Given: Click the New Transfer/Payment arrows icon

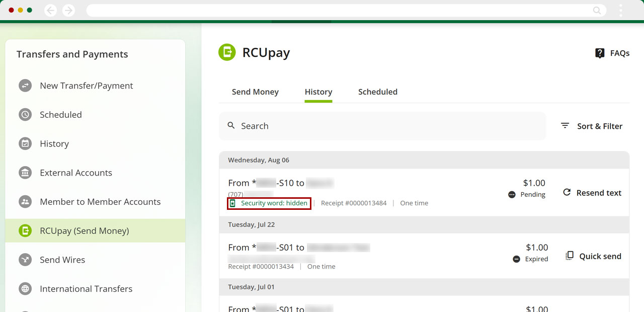Looking at the screenshot, I should click(25, 86).
